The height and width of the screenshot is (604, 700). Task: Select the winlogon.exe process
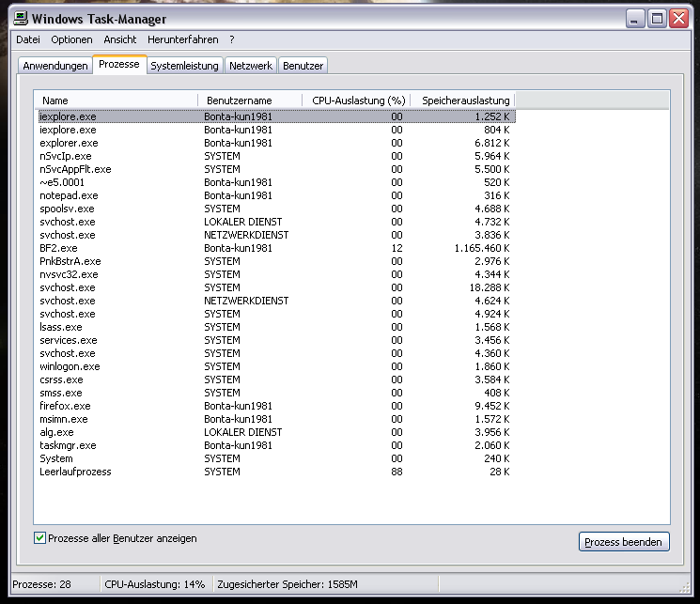click(x=277, y=367)
